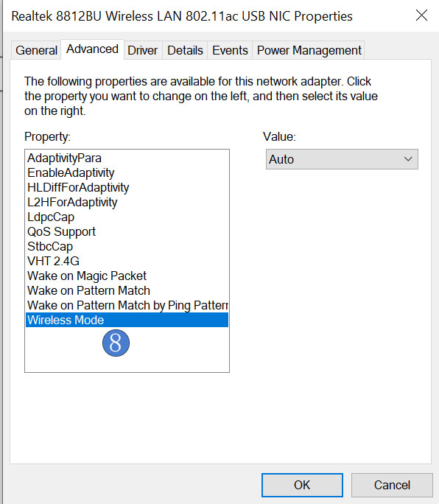Click the Cancel button
This screenshot has height=504, width=439.
pos(392,485)
